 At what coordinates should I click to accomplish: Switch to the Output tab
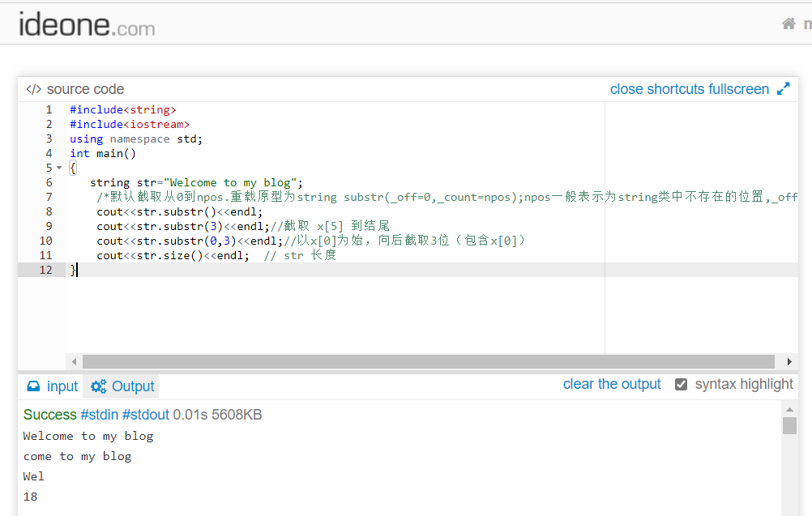(122, 386)
